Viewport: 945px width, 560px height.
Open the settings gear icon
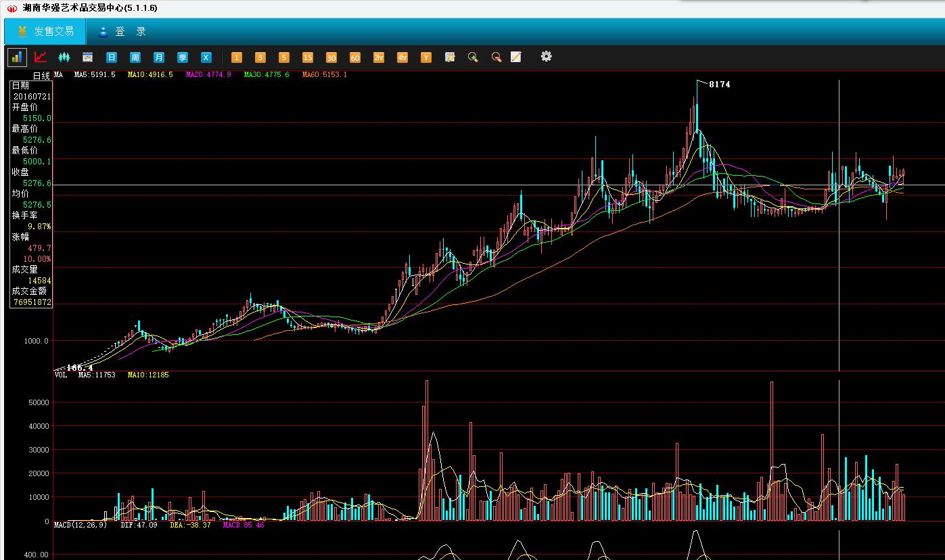pyautogui.click(x=547, y=57)
